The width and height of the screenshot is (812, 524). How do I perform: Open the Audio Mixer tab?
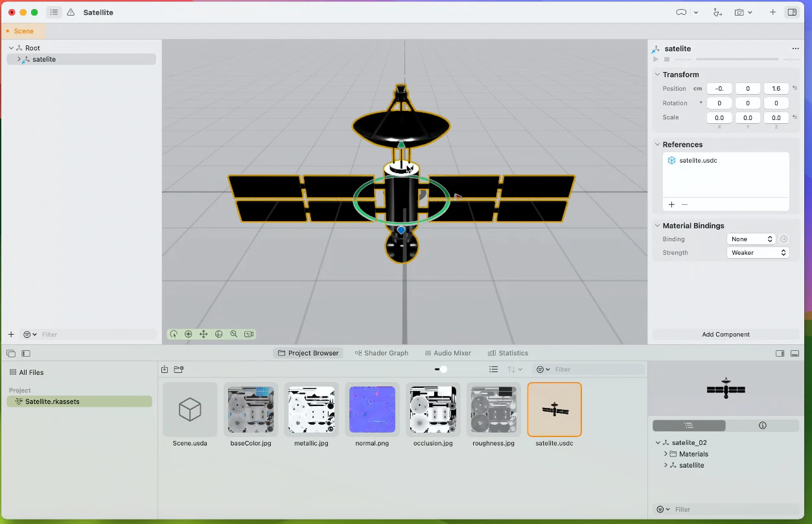pos(448,353)
